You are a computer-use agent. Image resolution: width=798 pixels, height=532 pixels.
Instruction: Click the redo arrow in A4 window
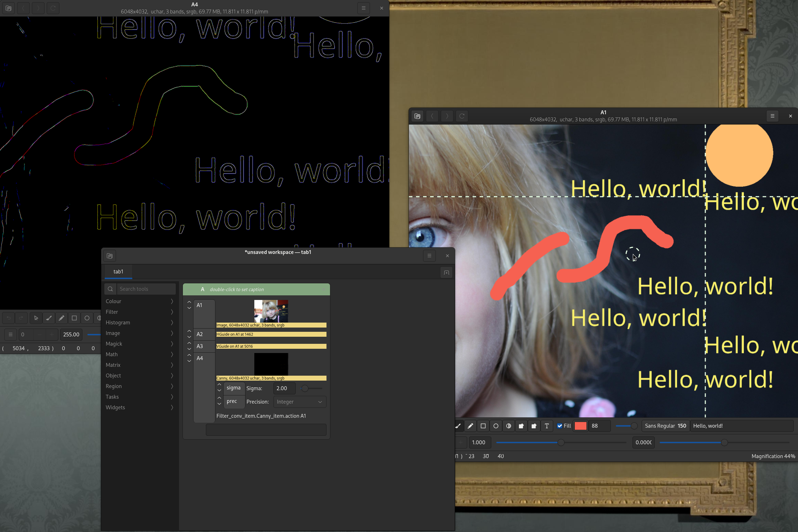point(21,318)
